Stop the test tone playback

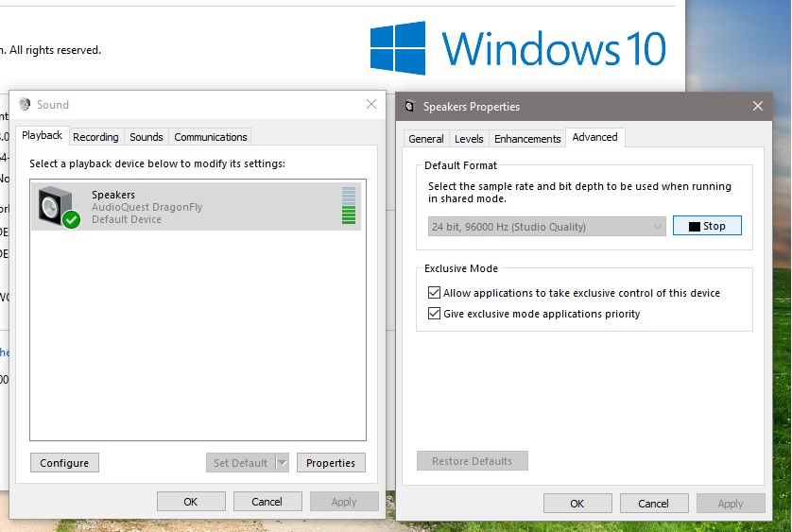coord(707,226)
